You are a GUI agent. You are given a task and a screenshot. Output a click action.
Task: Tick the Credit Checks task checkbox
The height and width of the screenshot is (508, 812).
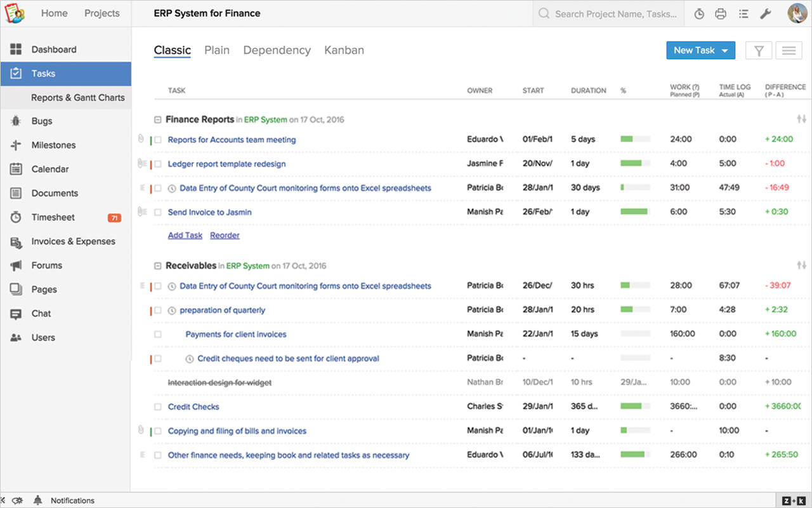[x=158, y=407]
